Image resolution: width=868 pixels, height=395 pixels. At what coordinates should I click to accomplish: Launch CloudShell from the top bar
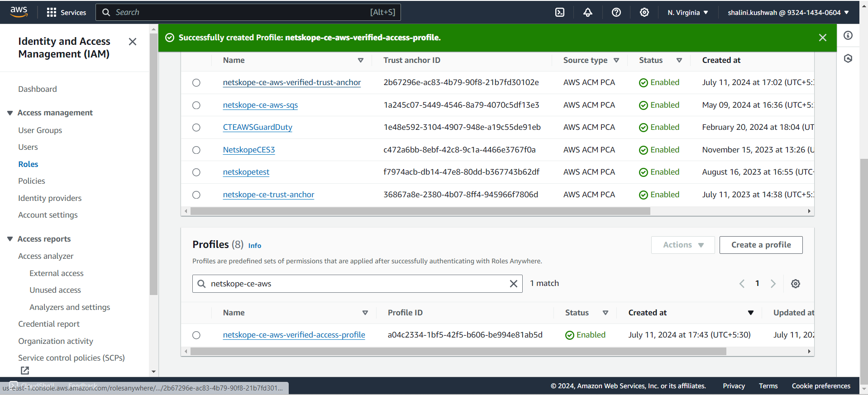pyautogui.click(x=560, y=12)
